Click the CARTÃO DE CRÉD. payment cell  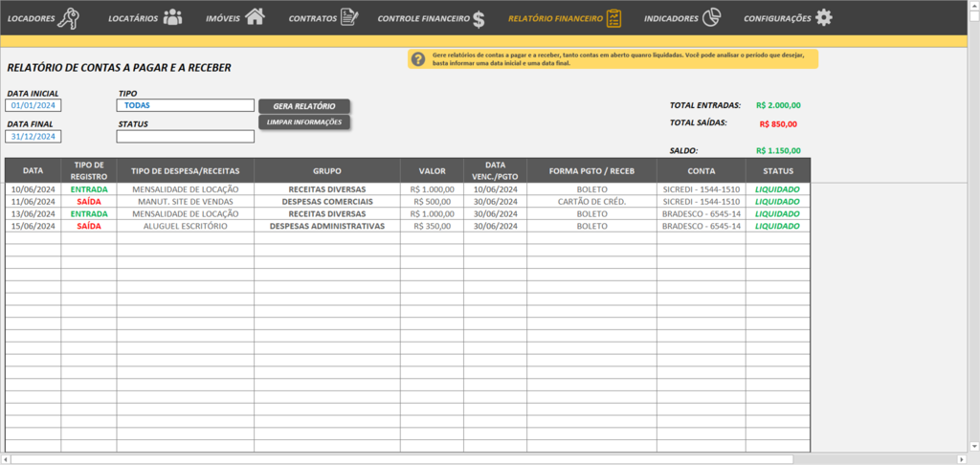point(591,201)
